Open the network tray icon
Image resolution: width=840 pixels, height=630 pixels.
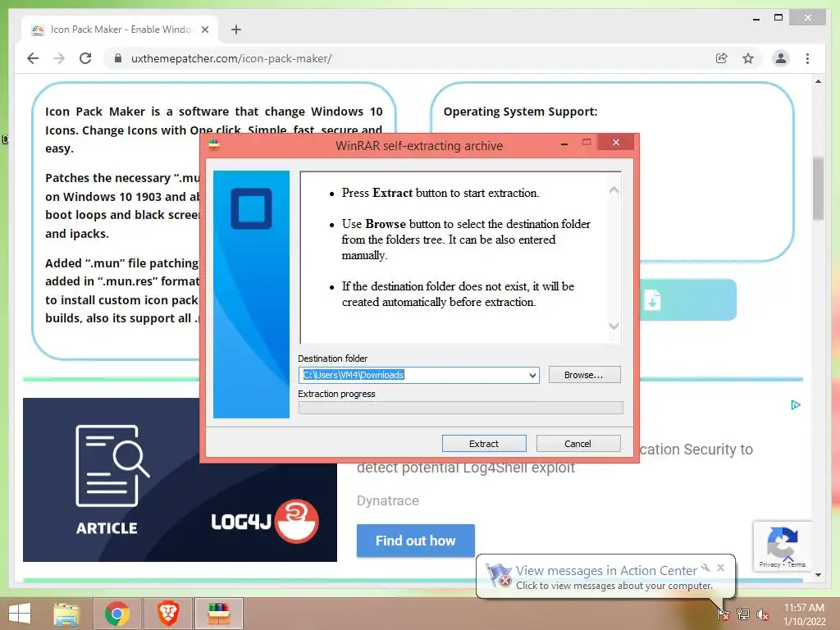(x=743, y=614)
